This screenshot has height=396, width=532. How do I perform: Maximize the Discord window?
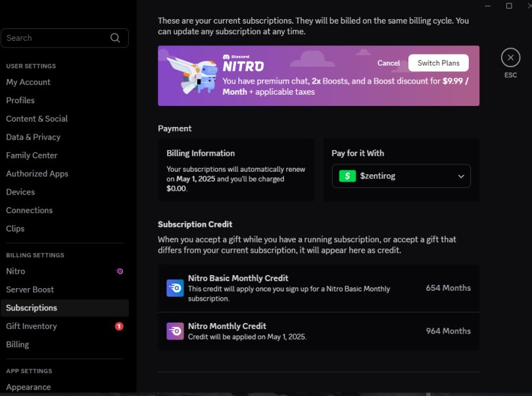click(x=509, y=6)
